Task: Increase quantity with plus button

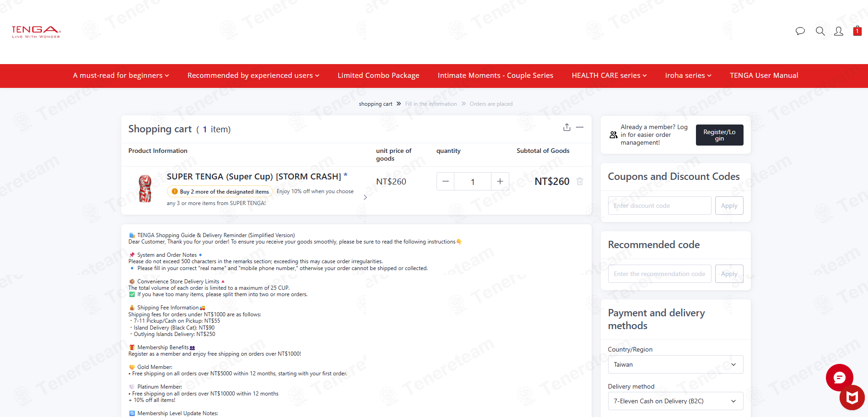Action: (x=500, y=181)
